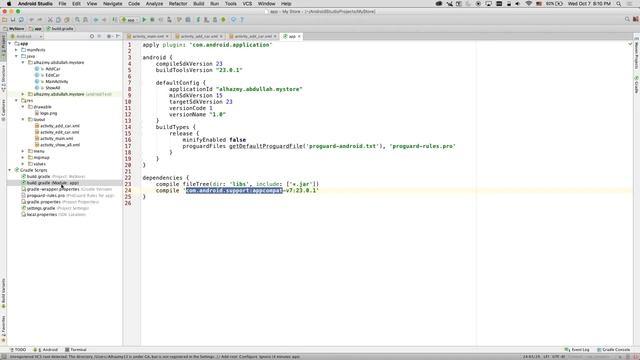The image size is (640, 360).
Task: Click the Make Project toolbar icon
Action: click(114, 20)
